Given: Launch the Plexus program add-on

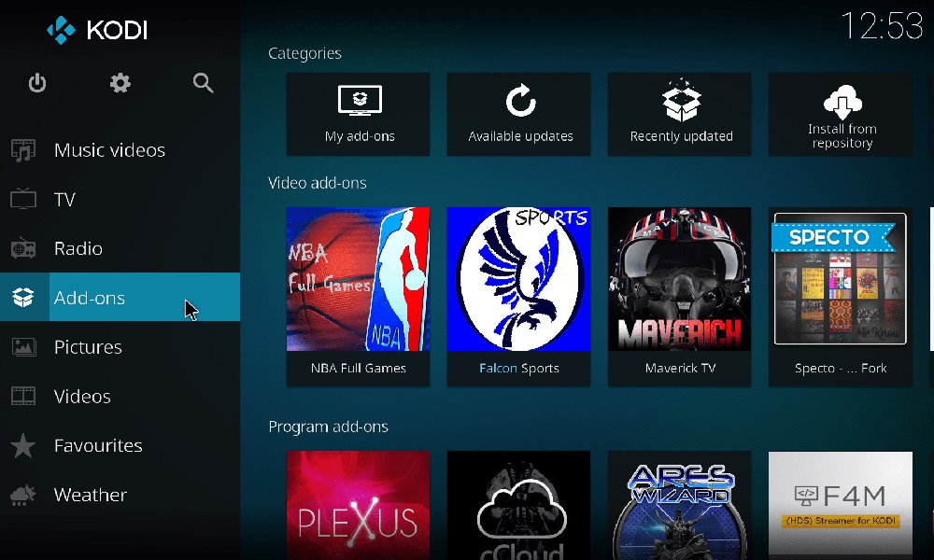Looking at the screenshot, I should point(358,505).
